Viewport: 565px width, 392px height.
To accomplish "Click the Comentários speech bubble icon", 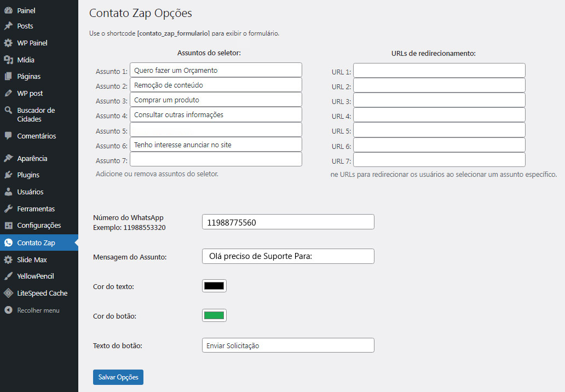I will point(8,136).
